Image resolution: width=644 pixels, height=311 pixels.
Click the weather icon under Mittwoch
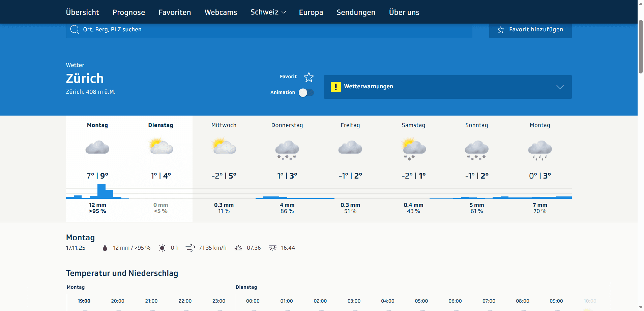[x=224, y=146]
